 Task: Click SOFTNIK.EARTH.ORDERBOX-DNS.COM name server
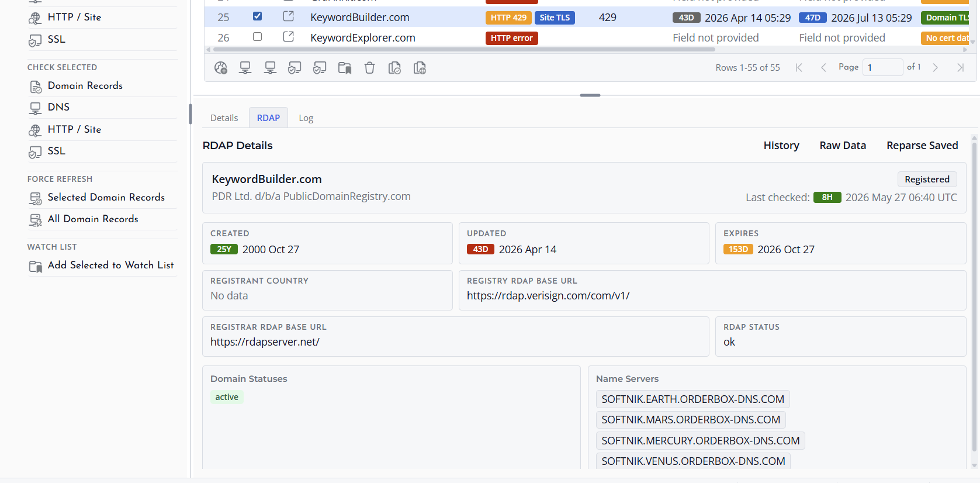click(693, 399)
